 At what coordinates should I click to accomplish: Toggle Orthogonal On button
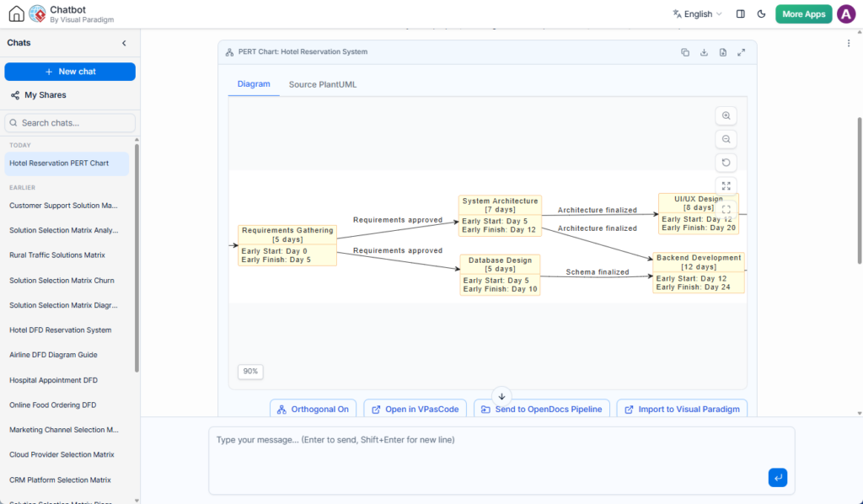[314, 409]
